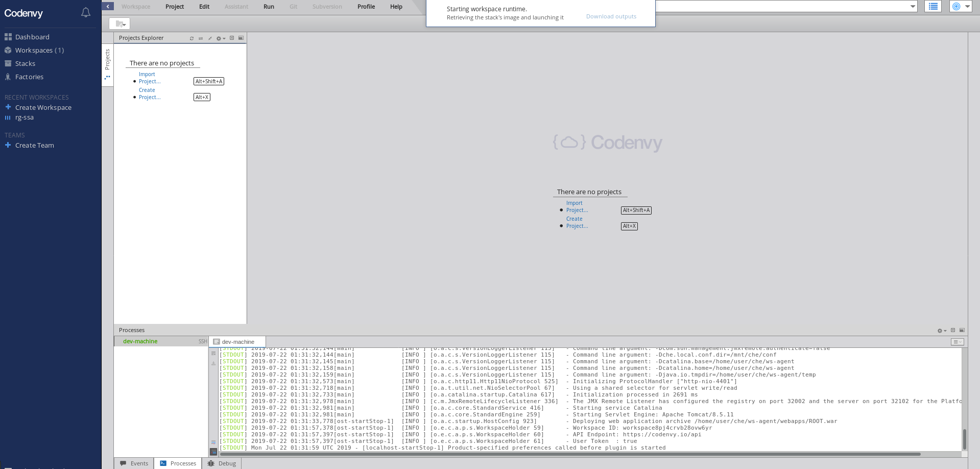Image resolution: width=980 pixels, height=469 pixels.
Task: Hide the Processes panel
Action: pos(953,330)
